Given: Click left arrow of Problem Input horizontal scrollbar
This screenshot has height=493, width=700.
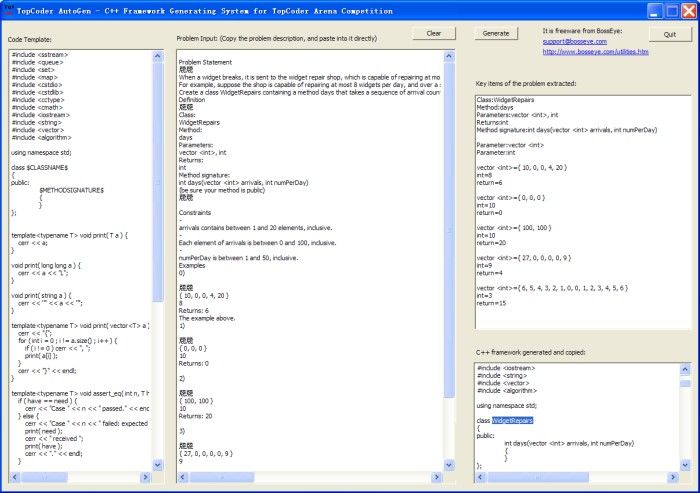Looking at the screenshot, I should (180, 476).
